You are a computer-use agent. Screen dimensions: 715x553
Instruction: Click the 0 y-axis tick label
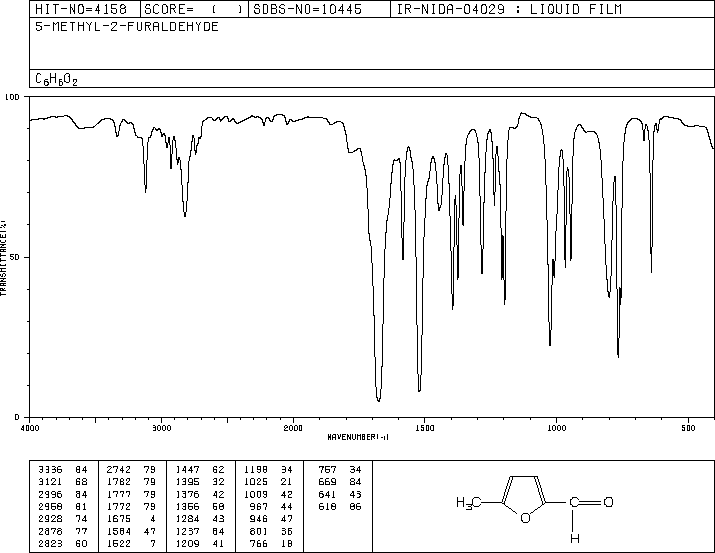(x=17, y=417)
